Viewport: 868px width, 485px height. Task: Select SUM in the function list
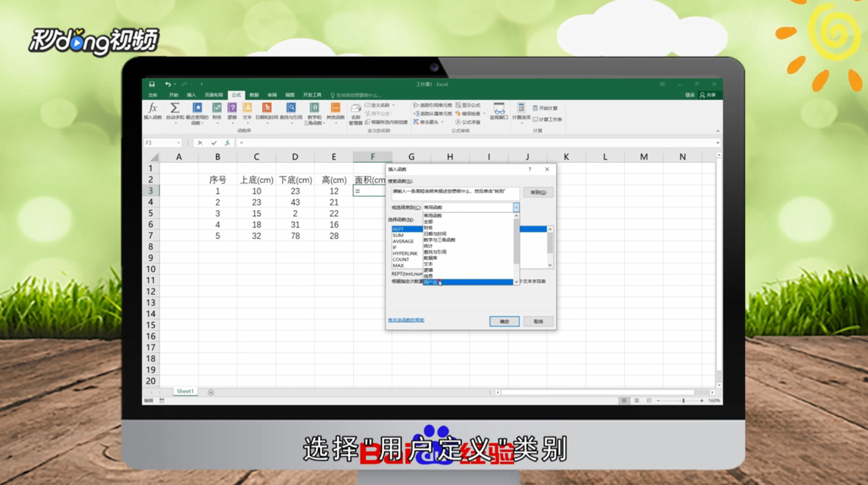pos(398,235)
